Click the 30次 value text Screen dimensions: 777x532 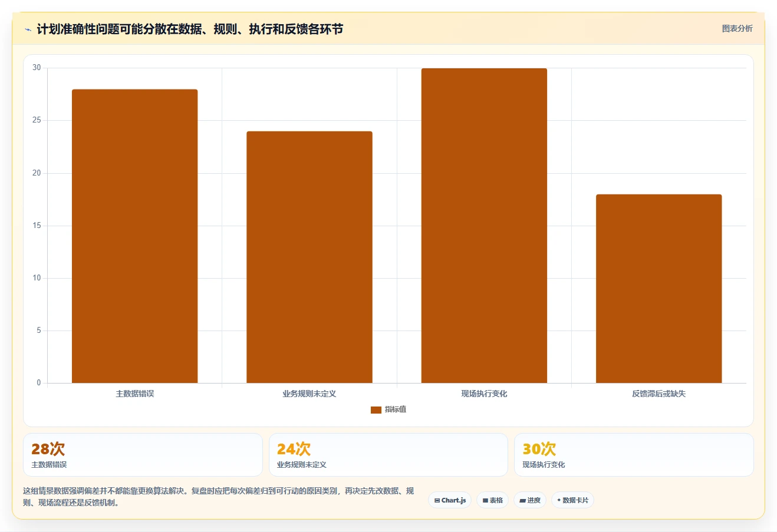(539, 449)
